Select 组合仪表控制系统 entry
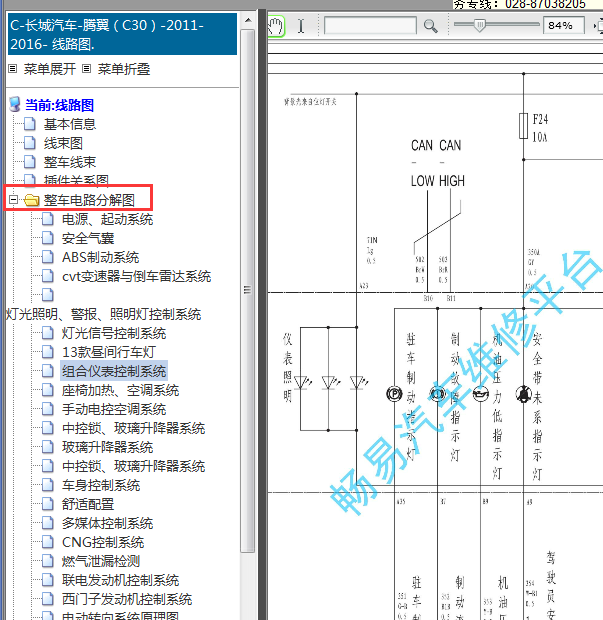 pos(114,371)
